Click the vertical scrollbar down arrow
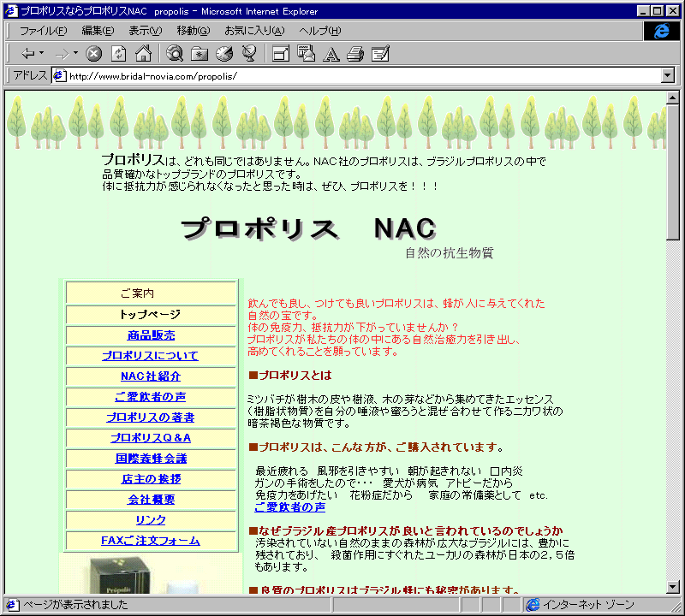This screenshot has width=685, height=616. point(673,587)
